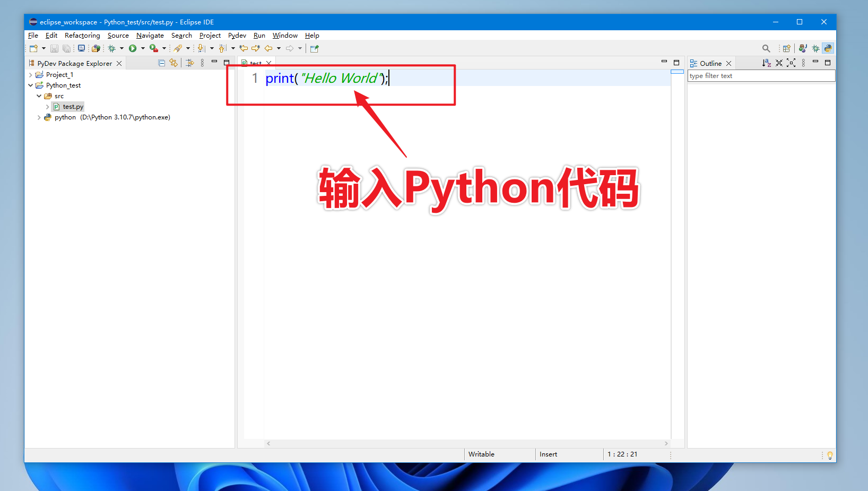This screenshot has width=868, height=491.
Task: Open the Source menu
Action: [x=118, y=36]
